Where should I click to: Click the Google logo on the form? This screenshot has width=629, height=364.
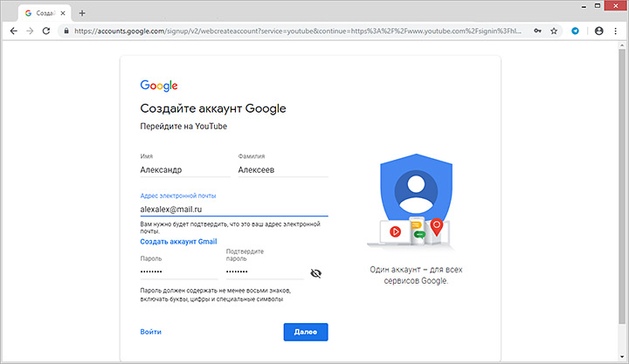pyautogui.click(x=159, y=86)
